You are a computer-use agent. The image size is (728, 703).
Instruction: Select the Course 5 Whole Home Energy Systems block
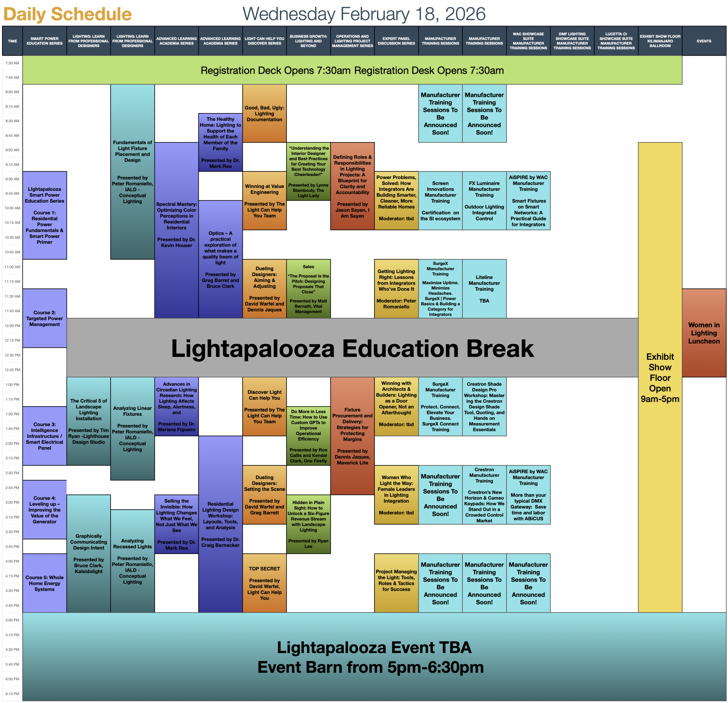coord(45,583)
